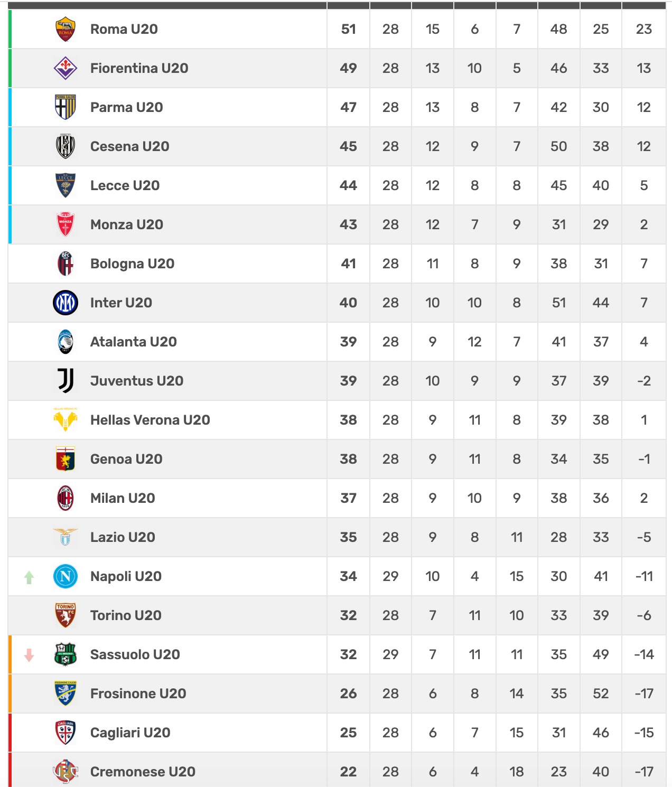672x787 pixels.
Task: Click the Hellas Verona U20 logo
Action: pyautogui.click(x=66, y=420)
